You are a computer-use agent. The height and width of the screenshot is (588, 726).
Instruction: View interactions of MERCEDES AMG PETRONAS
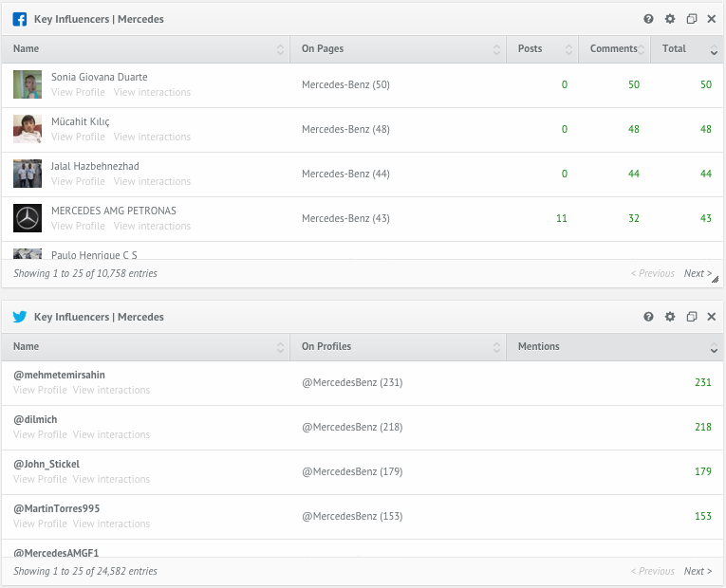point(152,226)
